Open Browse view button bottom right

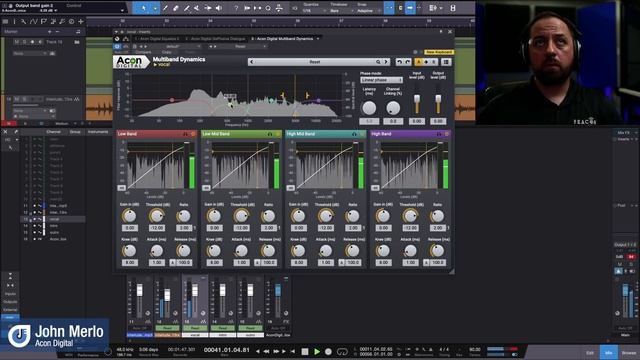pos(629,353)
